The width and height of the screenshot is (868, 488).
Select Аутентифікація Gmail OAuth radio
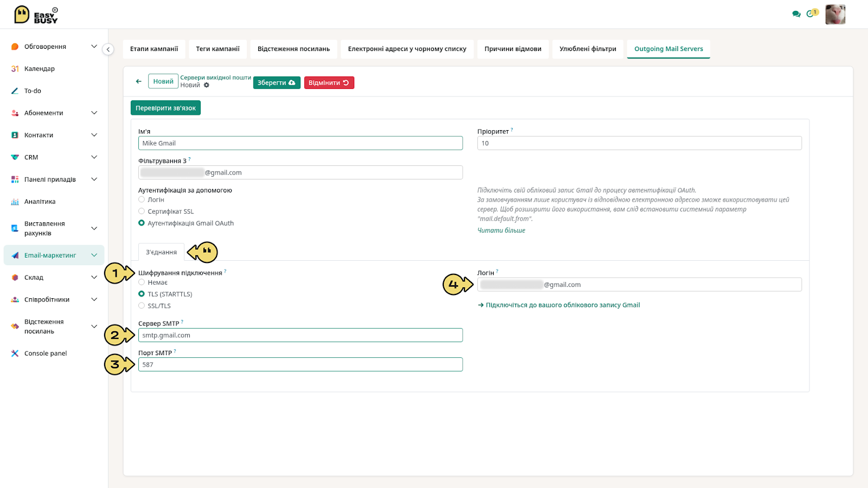142,223
